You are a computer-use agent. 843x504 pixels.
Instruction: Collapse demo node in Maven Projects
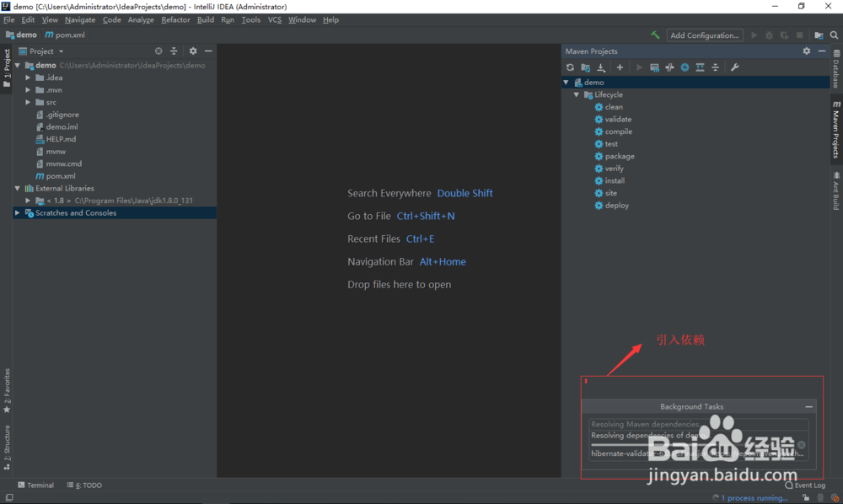pyautogui.click(x=566, y=83)
